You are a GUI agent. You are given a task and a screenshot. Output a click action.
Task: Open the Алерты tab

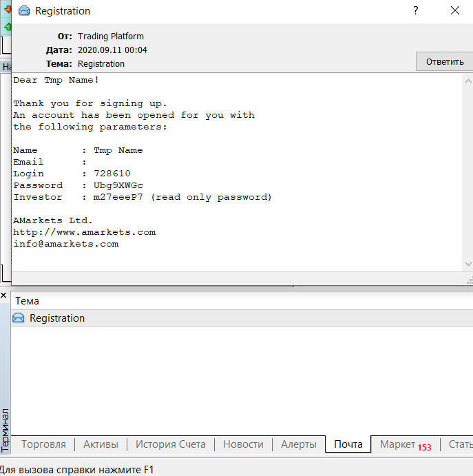click(x=299, y=444)
